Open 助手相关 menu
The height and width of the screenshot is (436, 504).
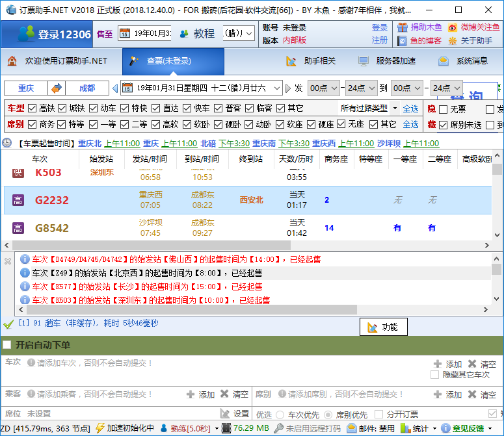click(310, 61)
